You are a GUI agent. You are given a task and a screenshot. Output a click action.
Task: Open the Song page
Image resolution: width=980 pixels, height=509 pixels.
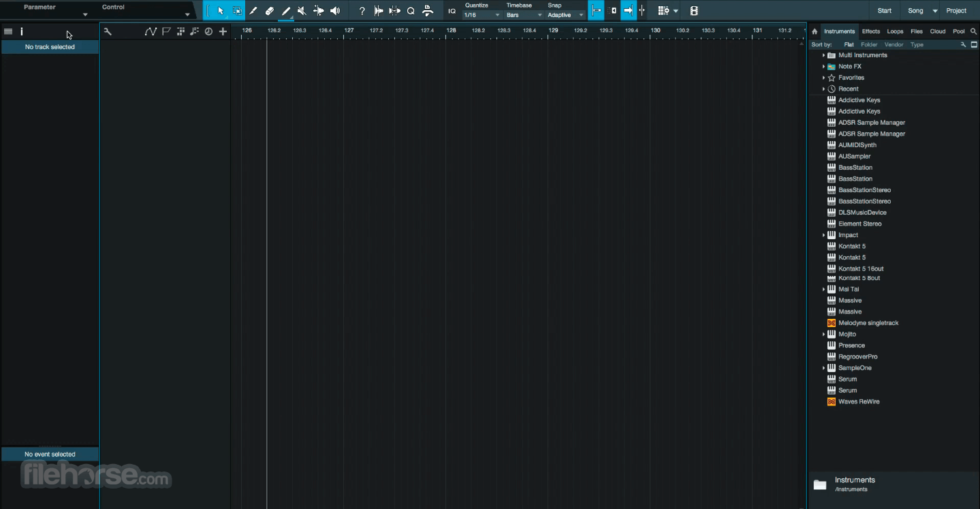click(915, 11)
